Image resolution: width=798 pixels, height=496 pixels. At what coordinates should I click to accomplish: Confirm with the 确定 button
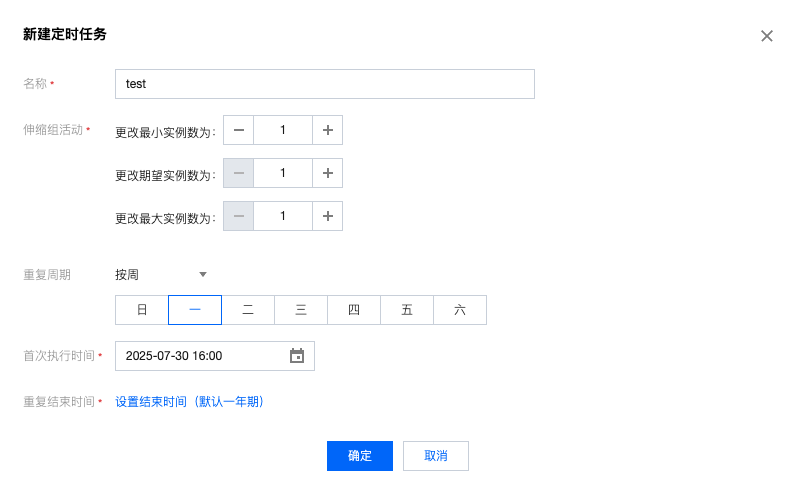point(360,456)
